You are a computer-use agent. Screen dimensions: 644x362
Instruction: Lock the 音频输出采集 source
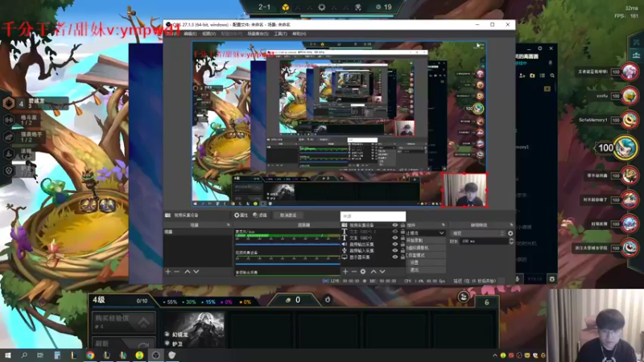[402, 245]
